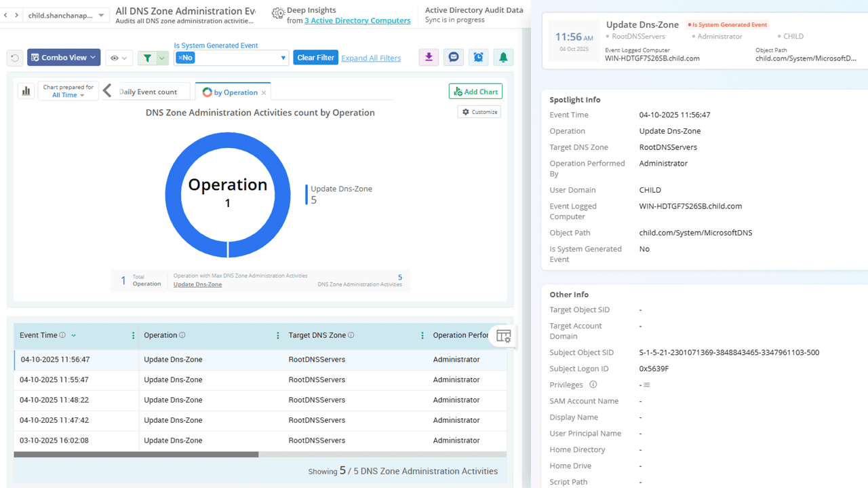Click the alarm clock schedule icon
Image resolution: width=868 pixels, height=488 pixels.
(478, 58)
